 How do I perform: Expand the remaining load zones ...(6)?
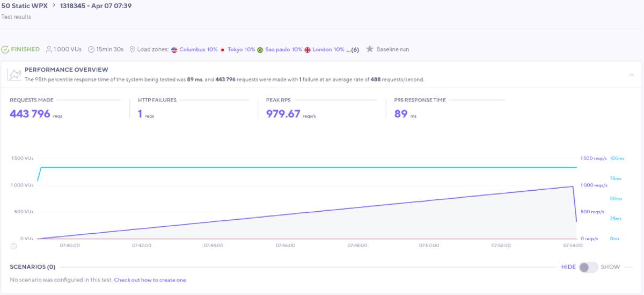tap(353, 49)
